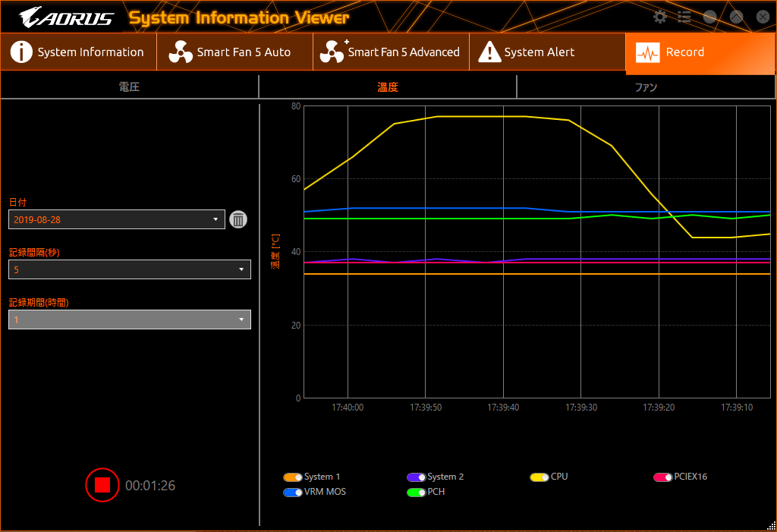777x532 pixels.
Task: Click the AORUS logo
Action: 66,17
